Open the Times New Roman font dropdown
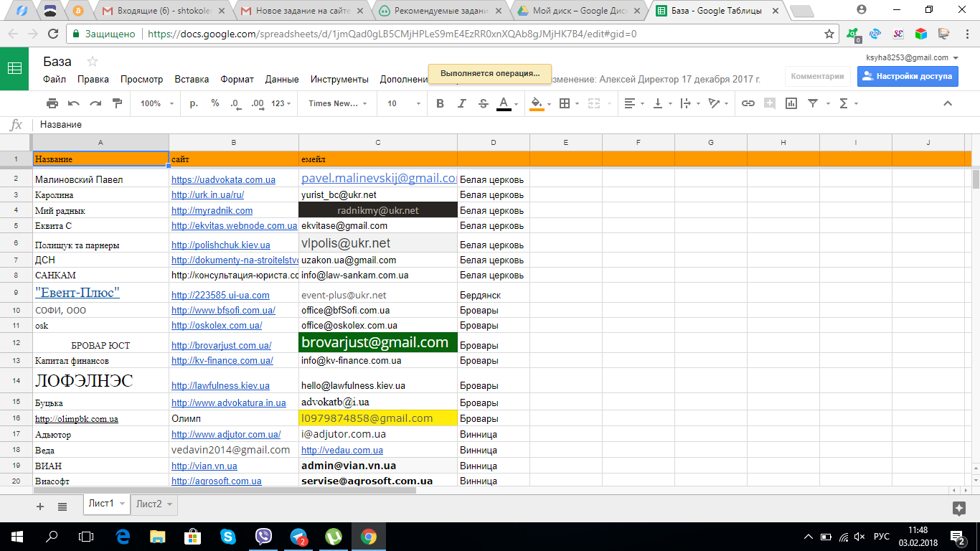This screenshot has width=980, height=551. tap(338, 103)
